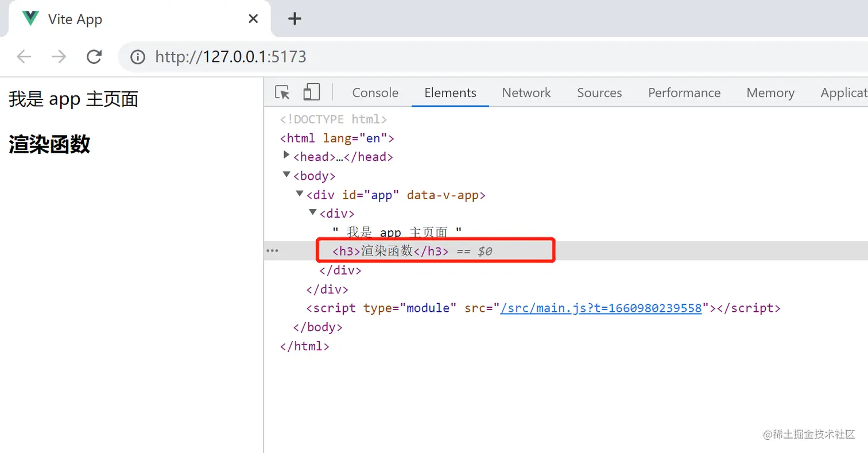
Task: Collapse the inner div node
Action: tap(313, 213)
